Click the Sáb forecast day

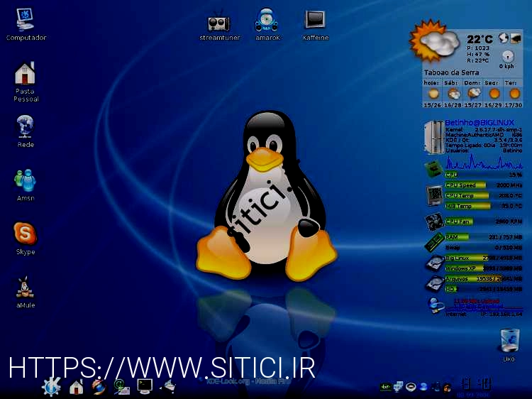[x=453, y=94]
